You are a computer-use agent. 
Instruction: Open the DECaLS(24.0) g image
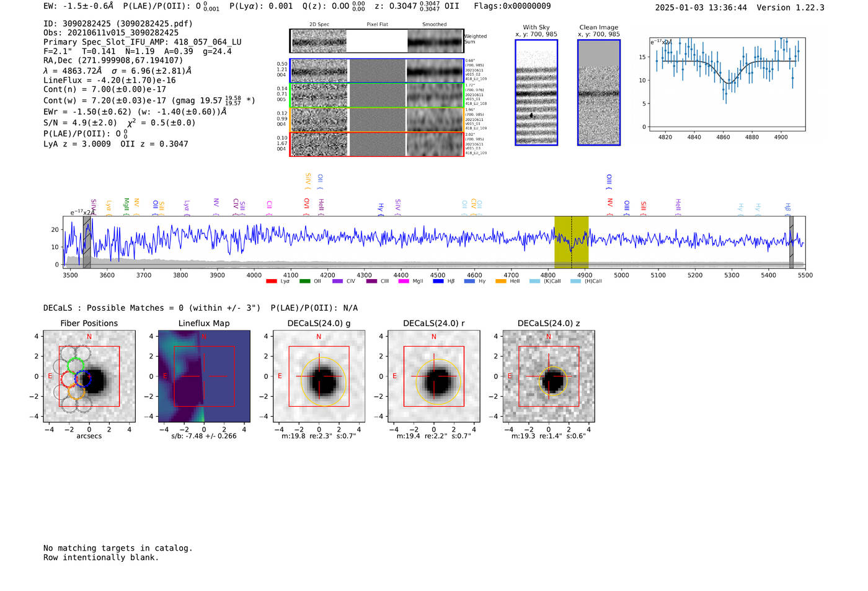[319, 376]
